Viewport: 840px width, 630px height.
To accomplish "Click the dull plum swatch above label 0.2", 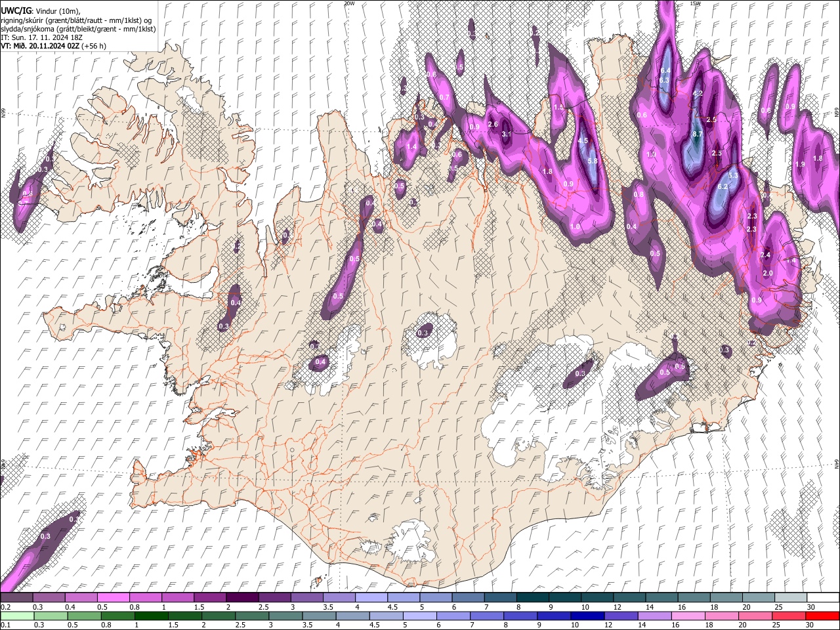I will [x=16, y=597].
